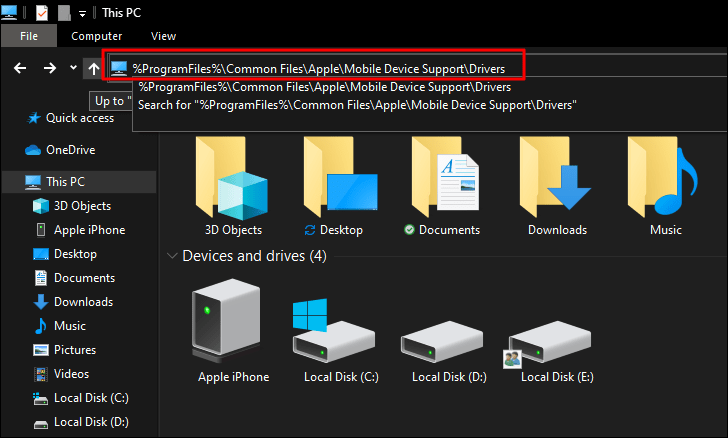Select the Desktop folder icon in main pane

[x=340, y=177]
